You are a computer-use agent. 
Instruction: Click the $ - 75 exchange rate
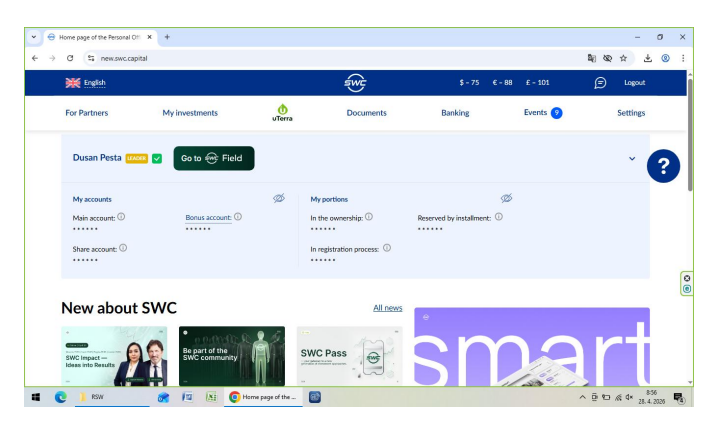[469, 83]
